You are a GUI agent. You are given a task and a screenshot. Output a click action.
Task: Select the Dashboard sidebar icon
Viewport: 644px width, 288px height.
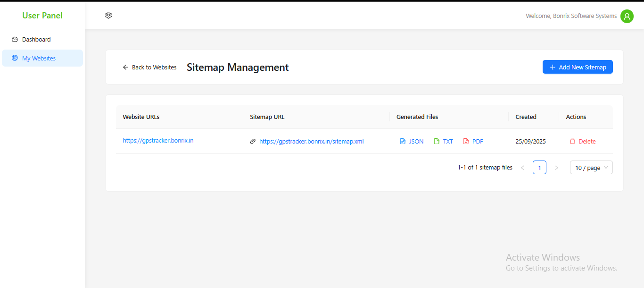15,39
